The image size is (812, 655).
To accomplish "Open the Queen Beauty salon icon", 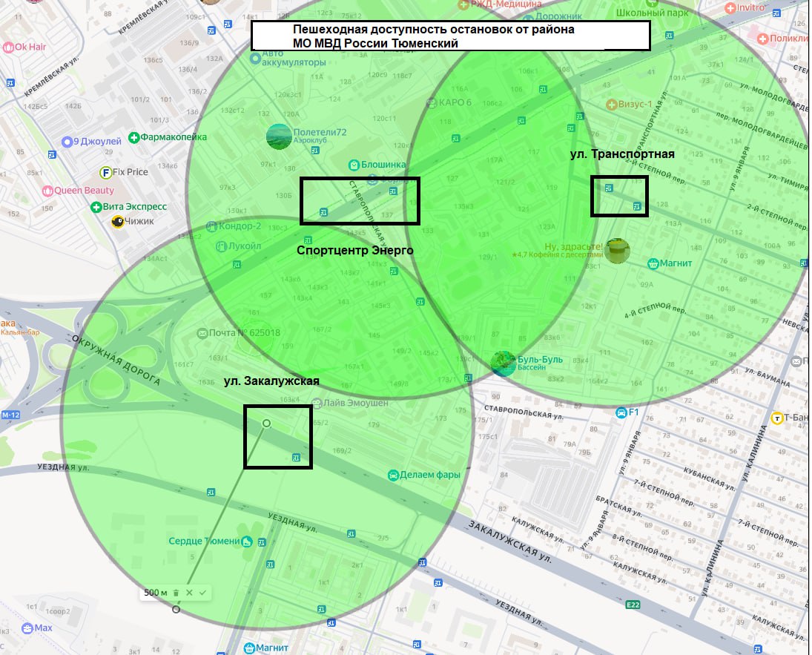I will point(47,191).
